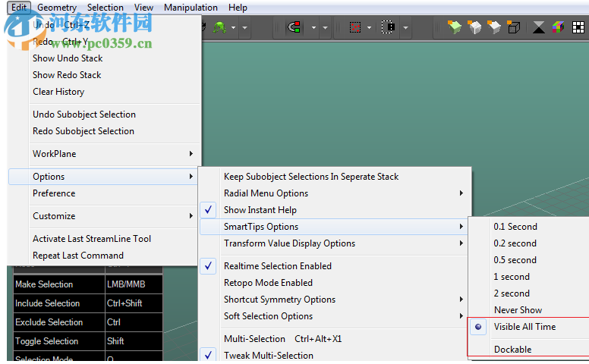This screenshot has height=364, width=589.
Task: Click the white smooth cube display icon
Action: tap(494, 27)
